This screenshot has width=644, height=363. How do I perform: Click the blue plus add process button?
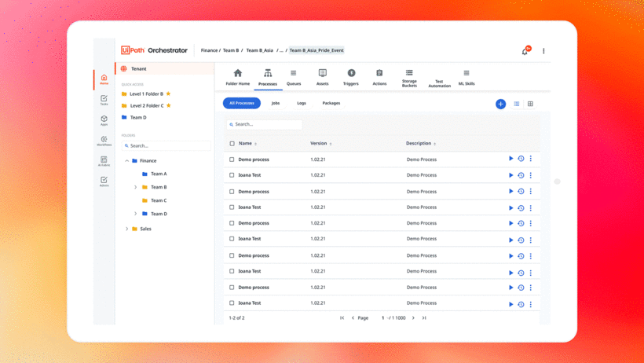click(500, 104)
